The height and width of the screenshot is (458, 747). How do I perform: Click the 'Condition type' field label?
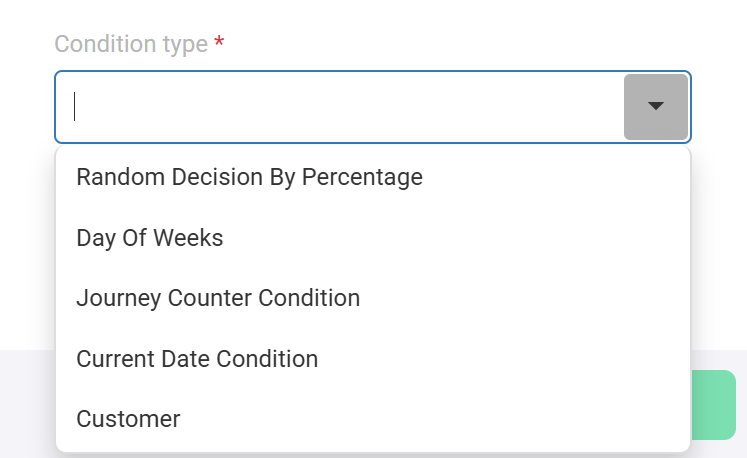(x=131, y=44)
